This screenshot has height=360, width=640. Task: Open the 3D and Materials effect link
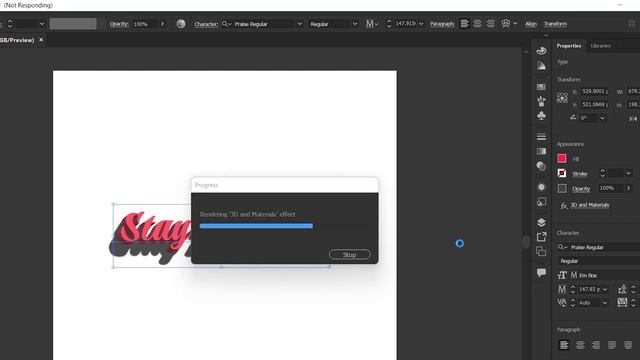pyautogui.click(x=590, y=205)
